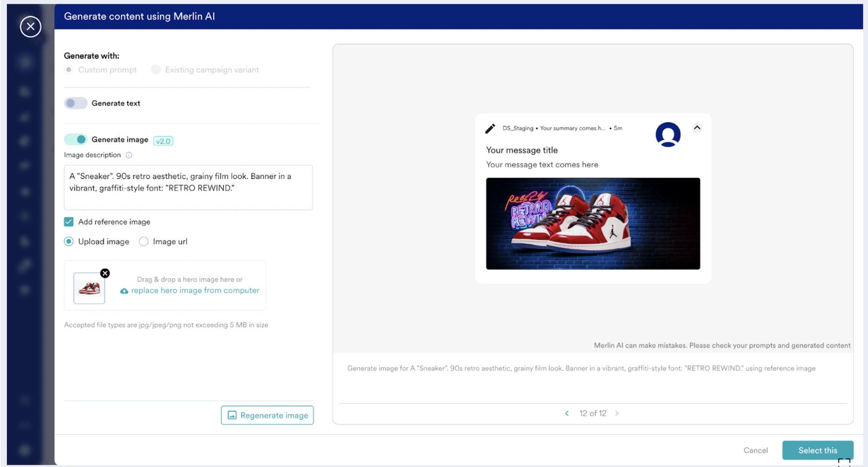Go to next generated result arrow
868x467 pixels.
[617, 413]
